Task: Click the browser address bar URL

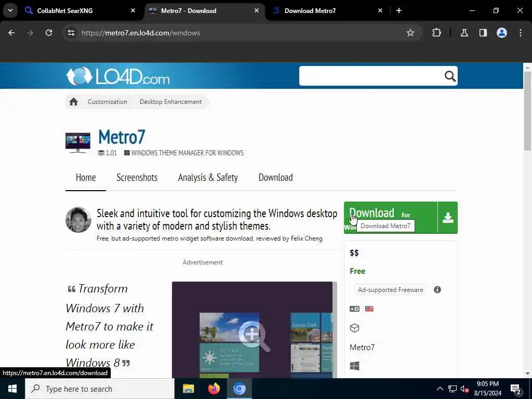Action: [x=141, y=33]
